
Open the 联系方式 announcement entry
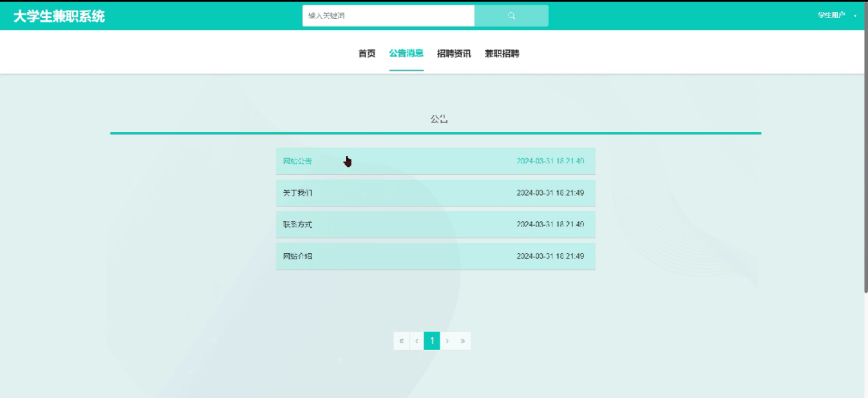tap(436, 224)
